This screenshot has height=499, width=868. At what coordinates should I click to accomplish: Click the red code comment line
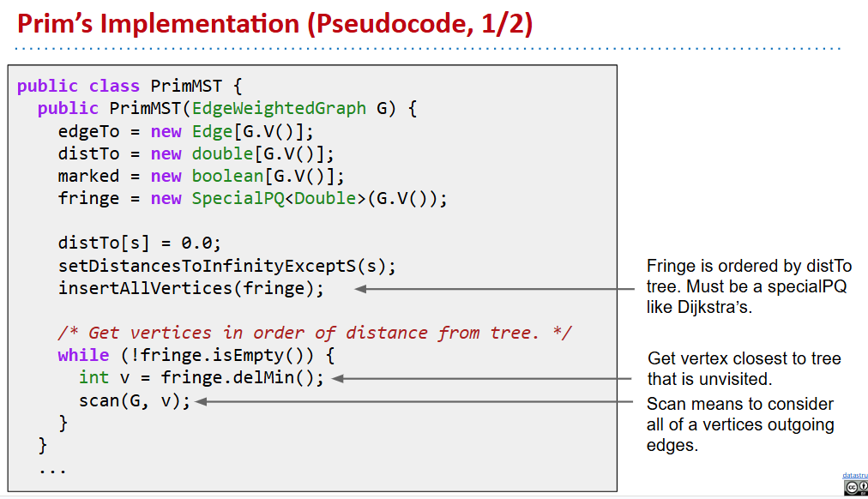pyautogui.click(x=315, y=333)
